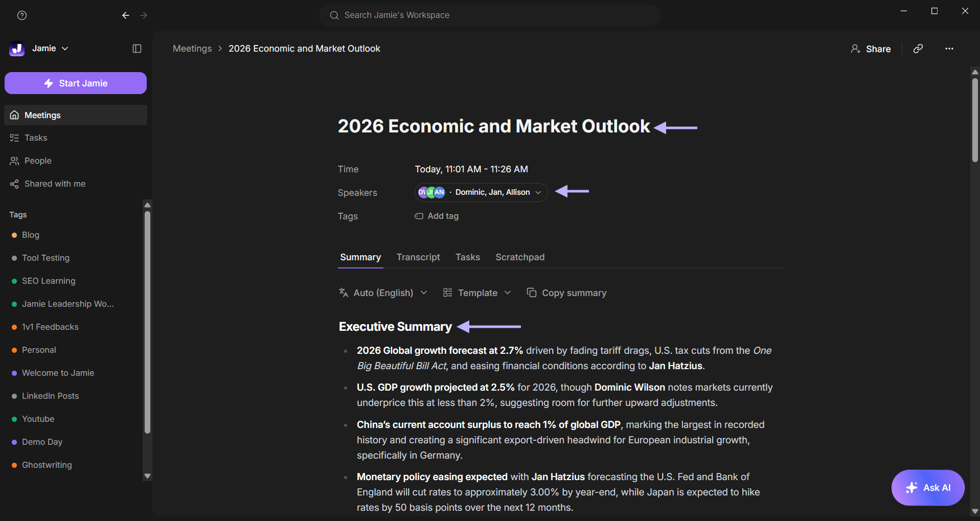The width and height of the screenshot is (980, 521).
Task: Click the translate language icon
Action: coord(344,292)
